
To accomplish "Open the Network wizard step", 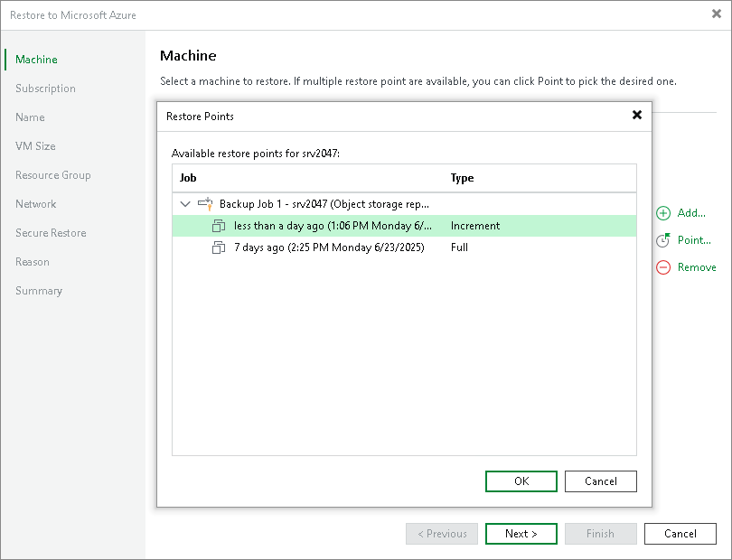I will point(36,204).
